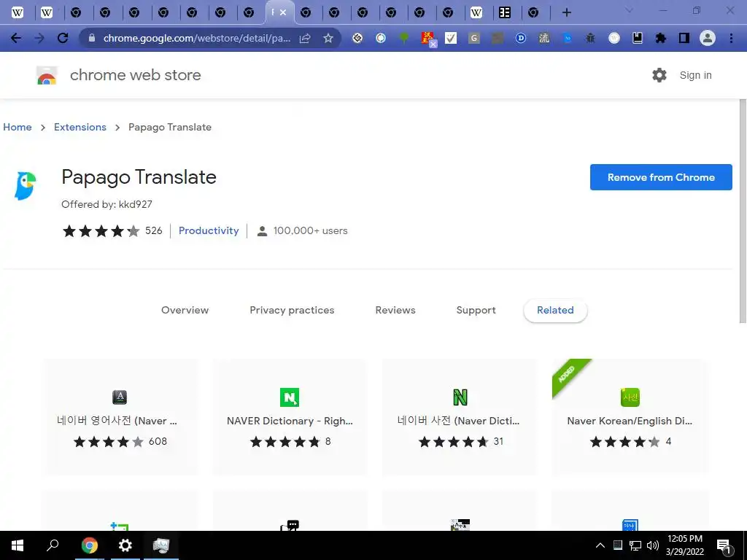Screen dimensions: 747x560
Task: Open NAVER Dictionary - Righ... extension card
Action: (290, 417)
